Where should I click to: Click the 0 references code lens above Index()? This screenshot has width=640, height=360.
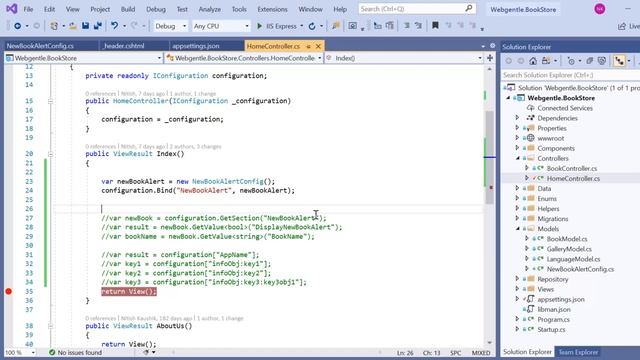click(101, 147)
